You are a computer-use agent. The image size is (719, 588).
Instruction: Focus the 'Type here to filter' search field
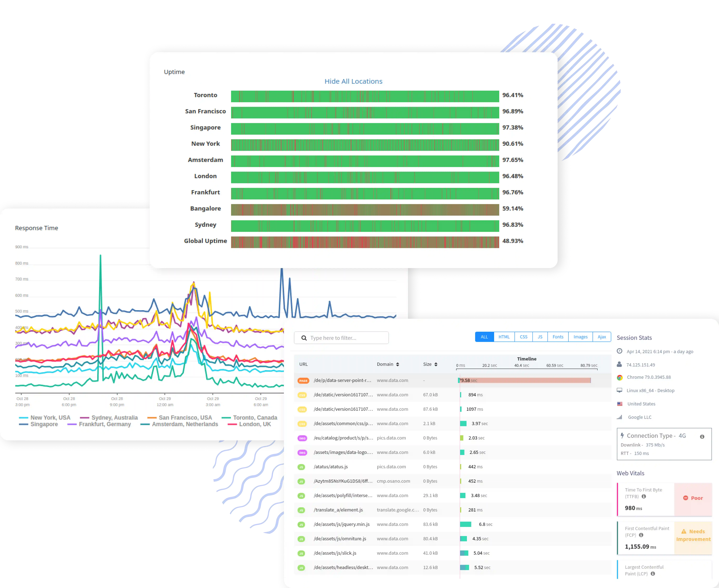(x=341, y=338)
